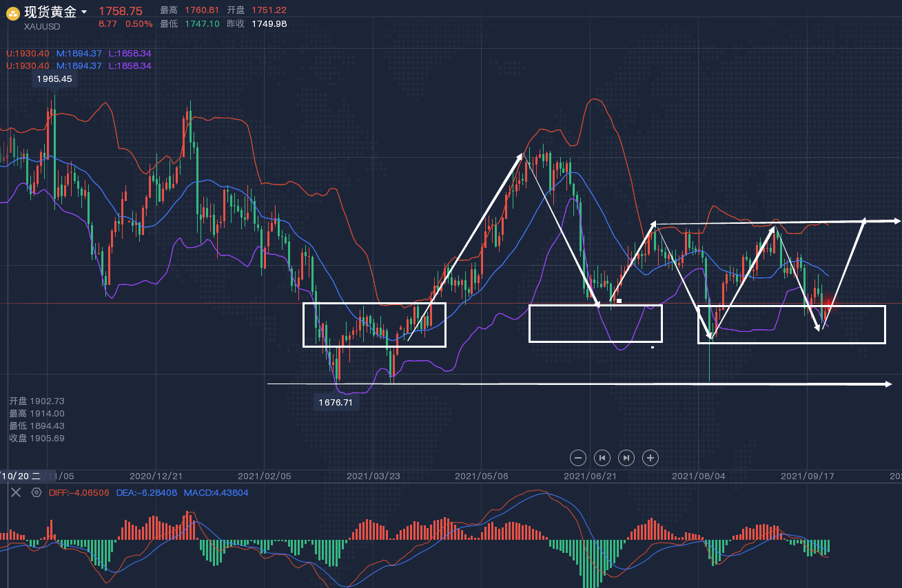Image resolution: width=902 pixels, height=588 pixels.
Task: Jump to previous bar with skip-back icon
Action: pyautogui.click(x=602, y=457)
